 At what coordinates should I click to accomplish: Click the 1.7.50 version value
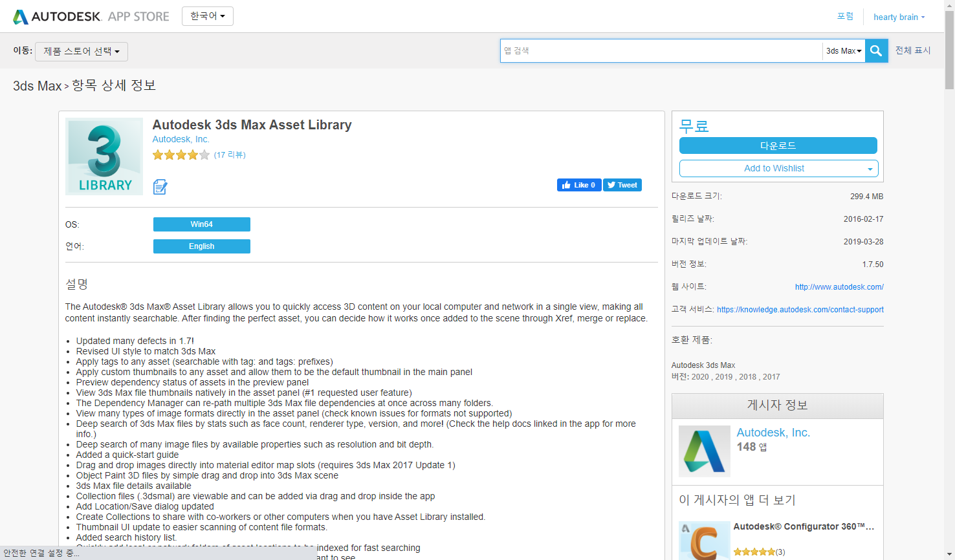coord(873,264)
